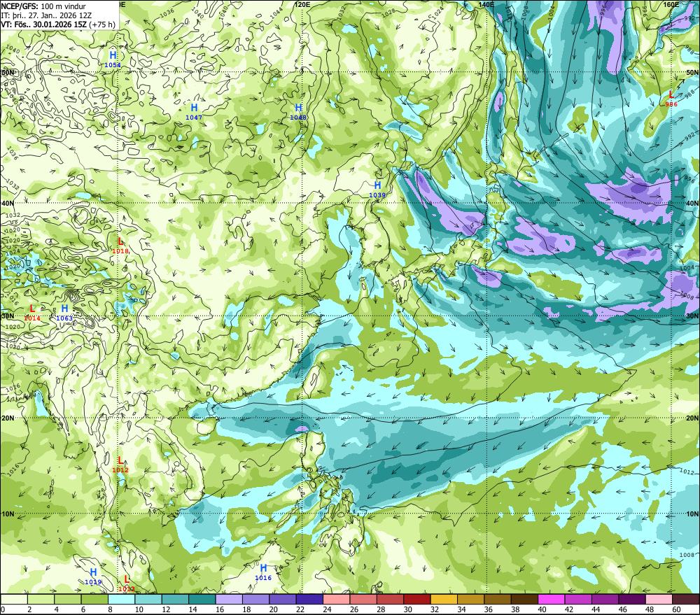Screen dimensions: 700x615
Task: Click the L 1018 low pressure marker
Action: coord(120,245)
